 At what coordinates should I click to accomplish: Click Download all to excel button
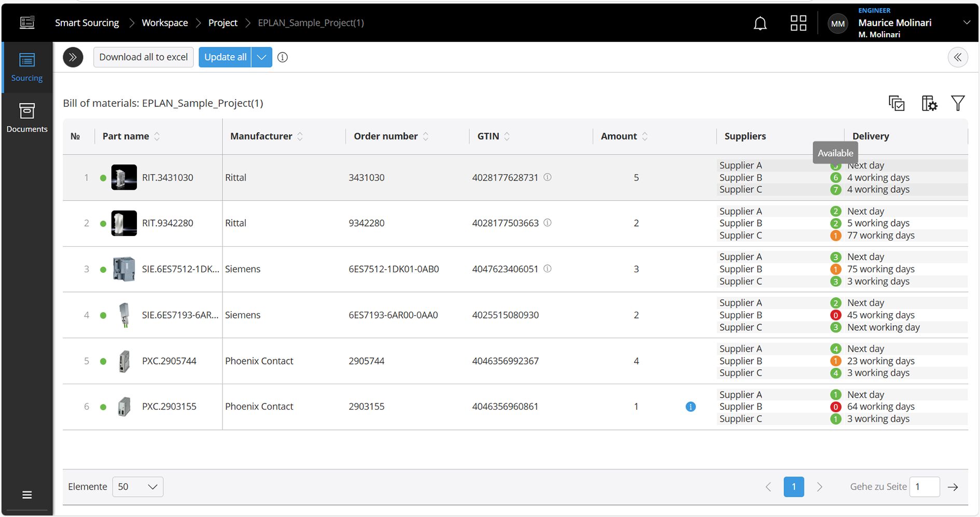pos(144,58)
